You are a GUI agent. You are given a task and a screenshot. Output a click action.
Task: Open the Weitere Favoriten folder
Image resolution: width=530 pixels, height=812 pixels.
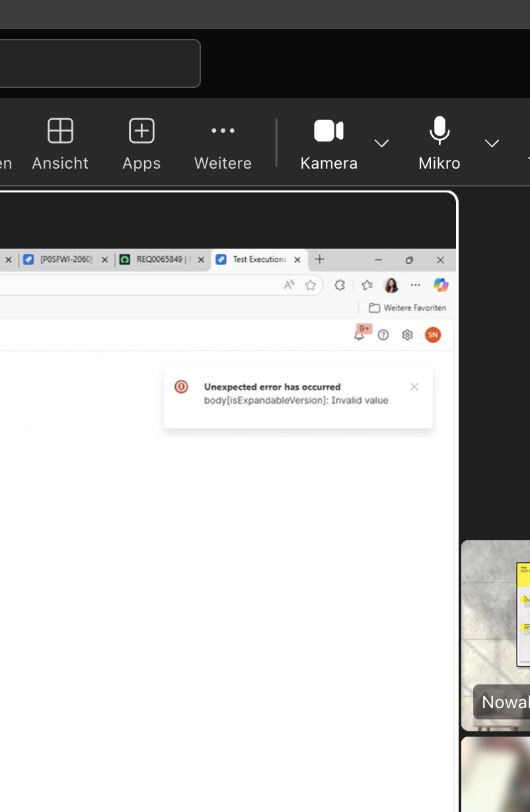(408, 307)
